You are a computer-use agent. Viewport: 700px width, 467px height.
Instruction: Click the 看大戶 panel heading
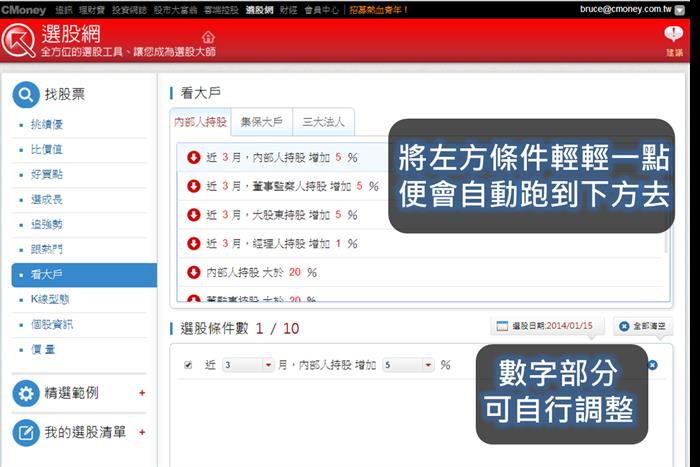pyautogui.click(x=200, y=93)
